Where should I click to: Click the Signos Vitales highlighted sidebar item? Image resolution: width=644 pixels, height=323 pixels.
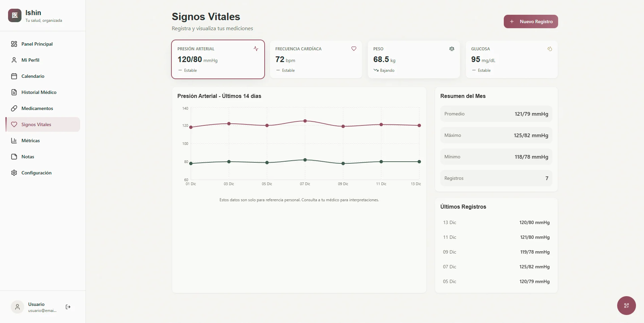pos(36,124)
